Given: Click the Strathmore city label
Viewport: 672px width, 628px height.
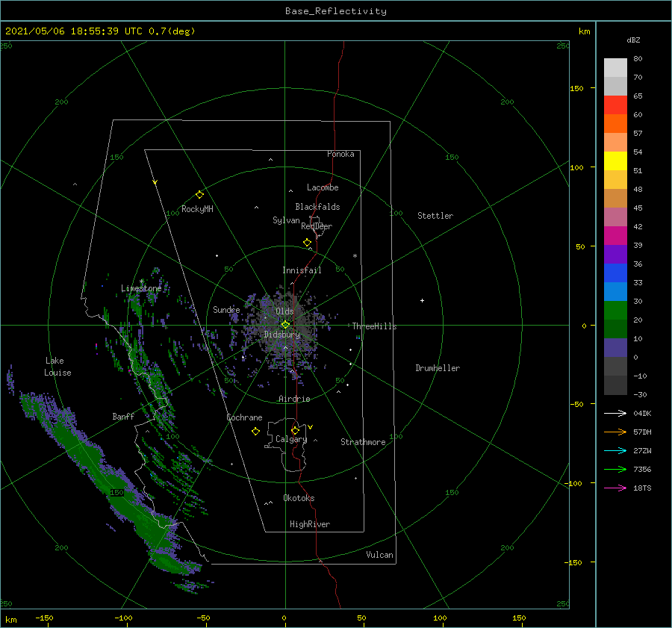Looking at the screenshot, I should (x=363, y=442).
